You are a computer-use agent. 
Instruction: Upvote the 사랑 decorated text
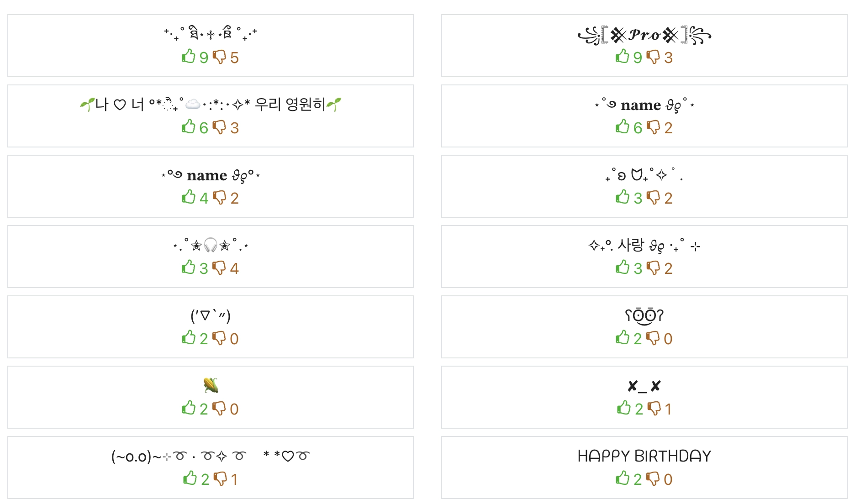click(x=623, y=268)
